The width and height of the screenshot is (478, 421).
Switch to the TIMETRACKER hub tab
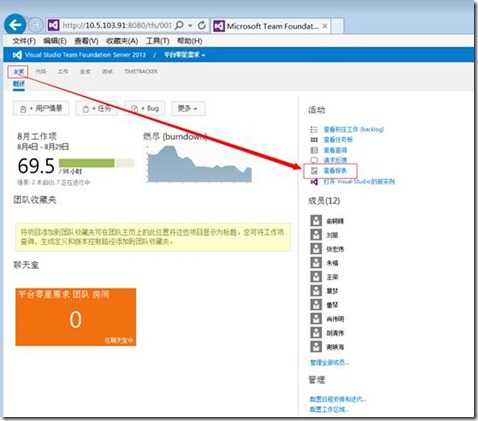coord(141,71)
